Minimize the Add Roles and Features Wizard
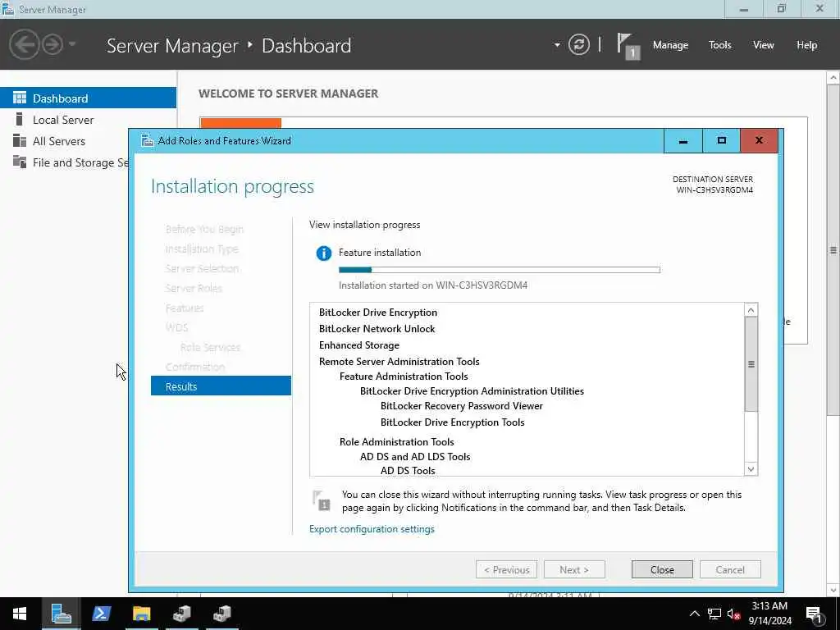Image resolution: width=840 pixels, height=630 pixels. click(682, 141)
